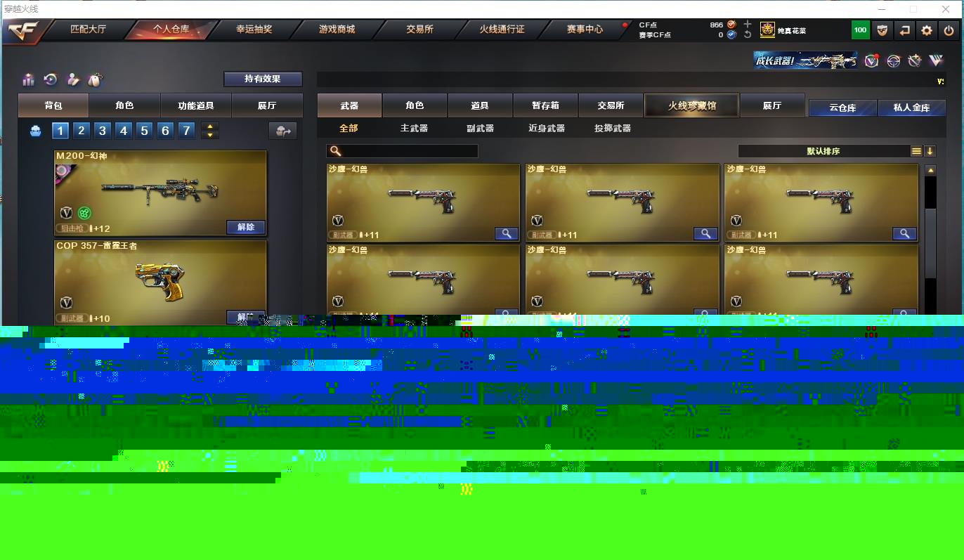This screenshot has height=560, width=964.
Task: Toggle the list view icon beside 默认排序
Action: point(916,151)
